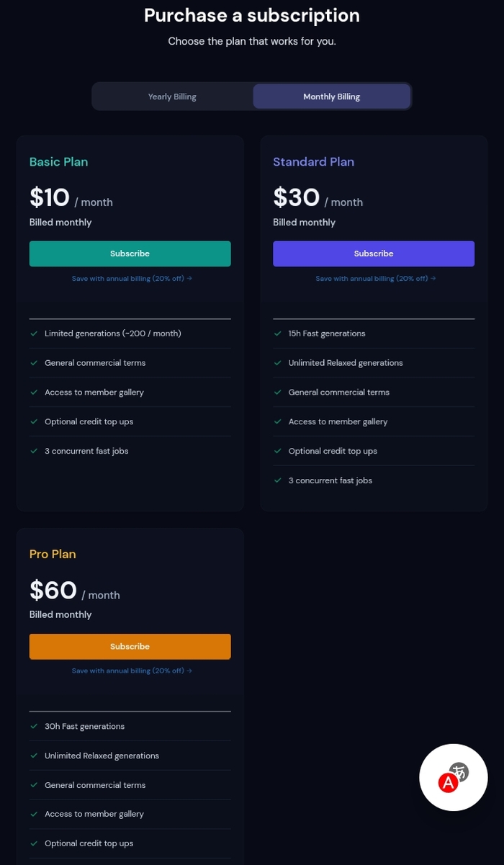This screenshot has height=865, width=504.
Task: Click checkmark beside Standard plan's Access to member gallery
Action: coord(278,421)
